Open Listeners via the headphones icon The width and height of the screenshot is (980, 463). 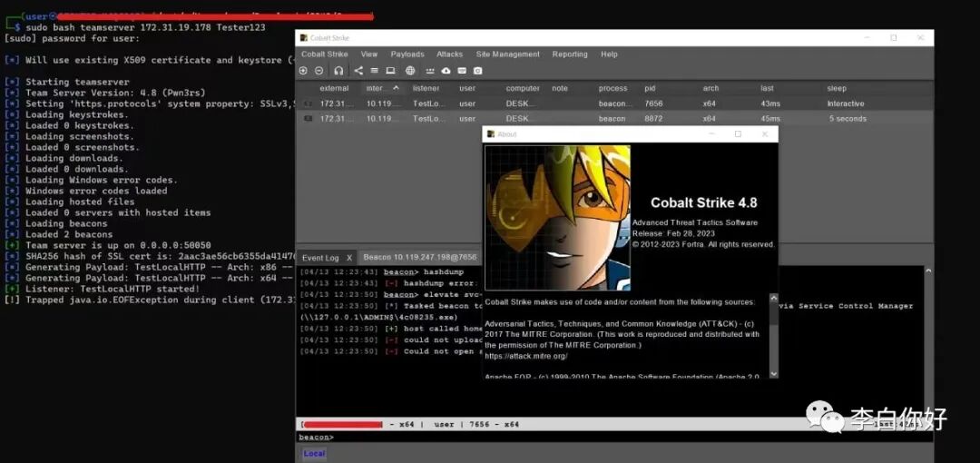338,71
